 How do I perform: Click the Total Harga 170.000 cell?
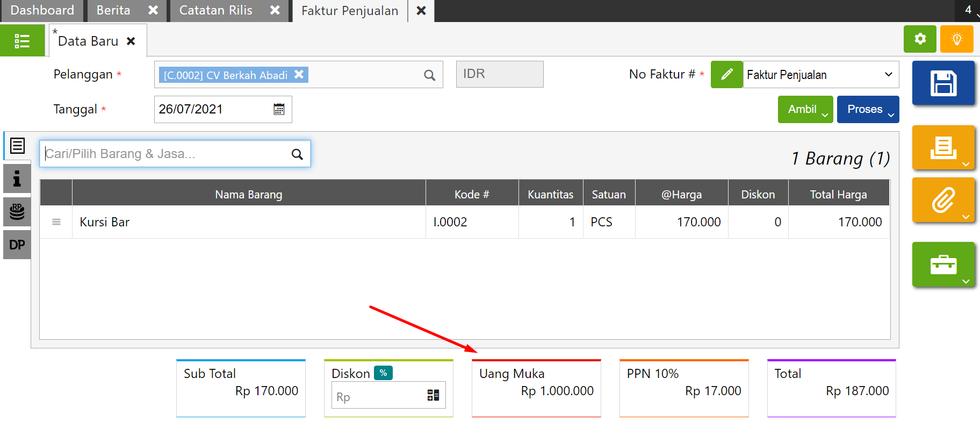click(x=839, y=222)
